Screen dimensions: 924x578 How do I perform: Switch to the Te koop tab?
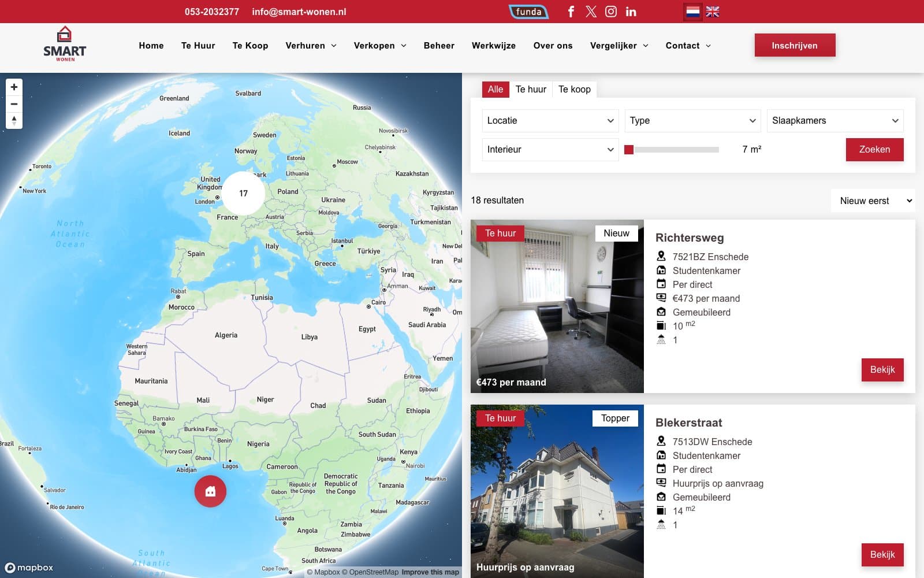click(x=575, y=89)
